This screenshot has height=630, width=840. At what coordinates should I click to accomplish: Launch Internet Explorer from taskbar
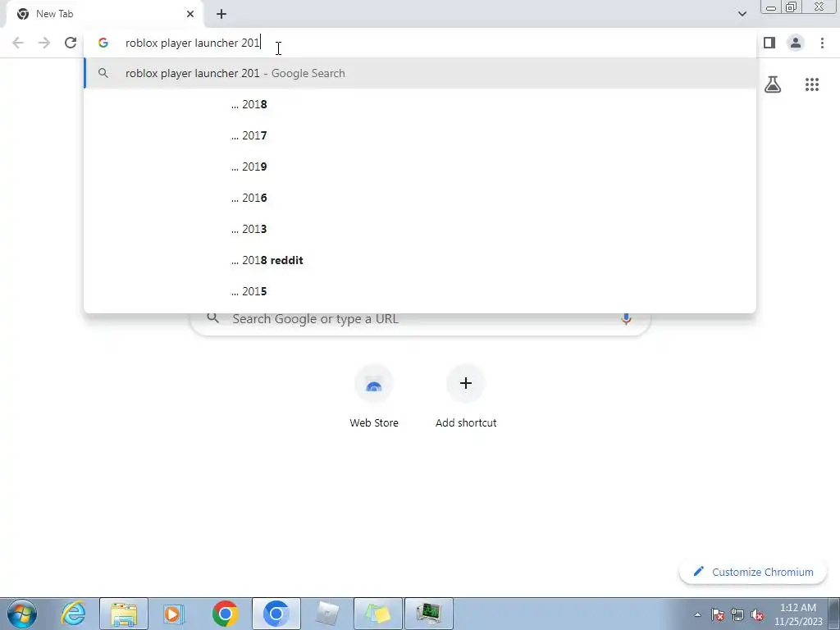pos(73,614)
